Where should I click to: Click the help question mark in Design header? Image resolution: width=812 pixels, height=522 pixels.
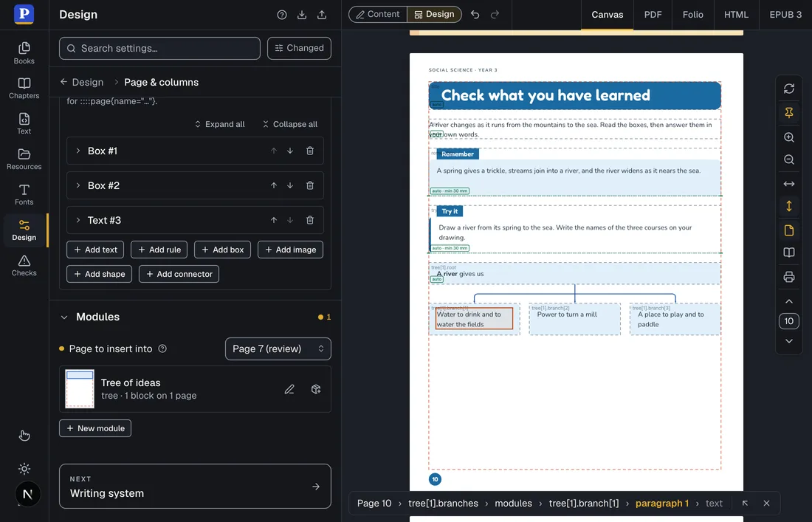(282, 15)
